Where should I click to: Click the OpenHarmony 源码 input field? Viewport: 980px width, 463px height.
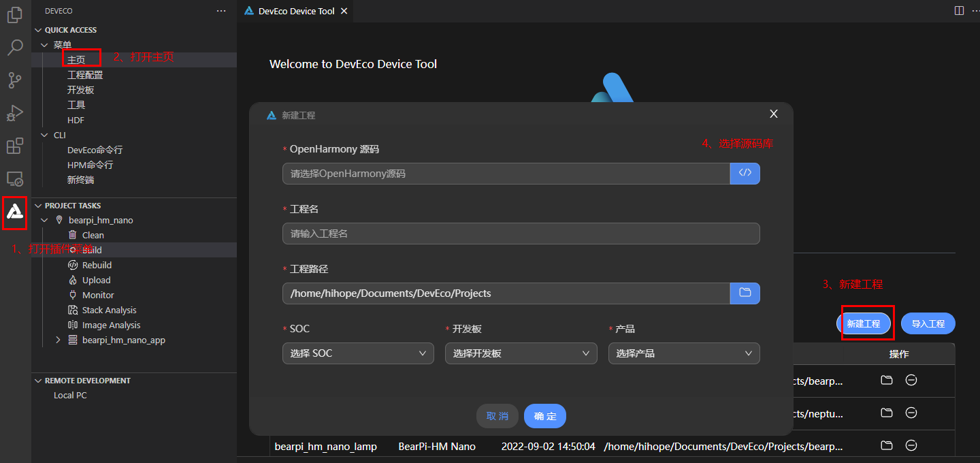(x=506, y=173)
